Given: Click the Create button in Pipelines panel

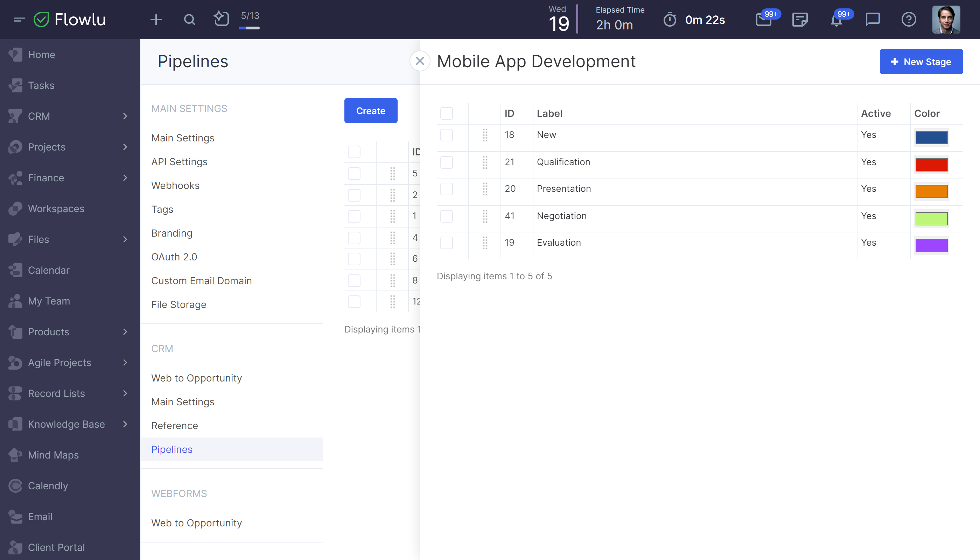Looking at the screenshot, I should 371,110.
